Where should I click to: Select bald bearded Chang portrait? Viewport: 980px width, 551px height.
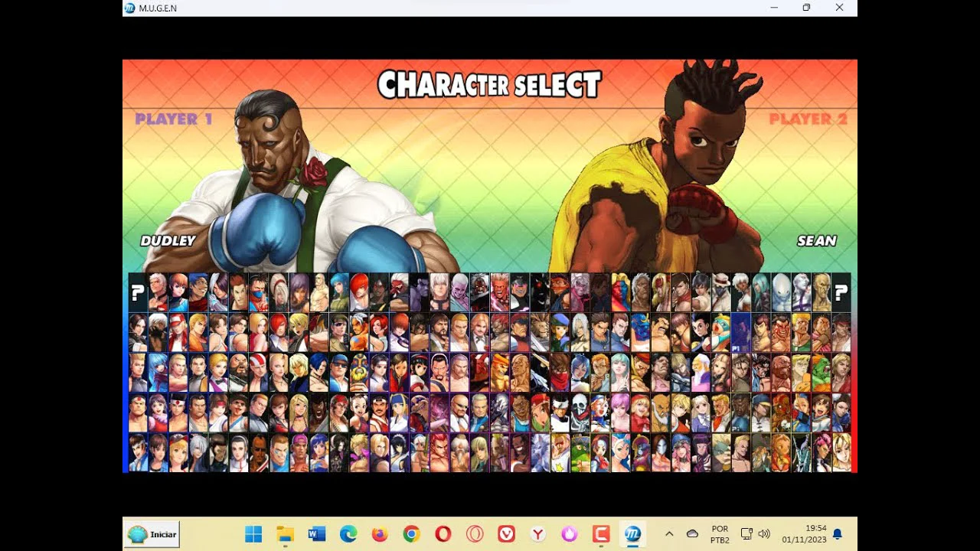tap(238, 373)
